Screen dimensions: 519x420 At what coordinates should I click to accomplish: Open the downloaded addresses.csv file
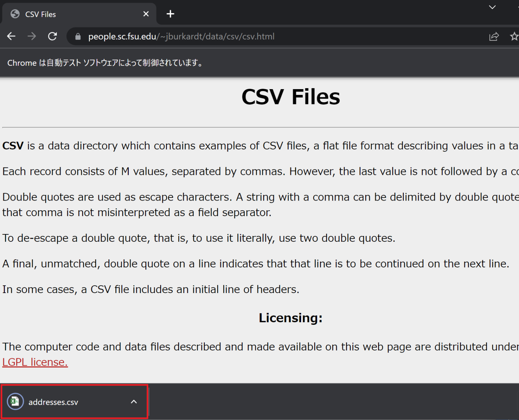tap(53, 402)
